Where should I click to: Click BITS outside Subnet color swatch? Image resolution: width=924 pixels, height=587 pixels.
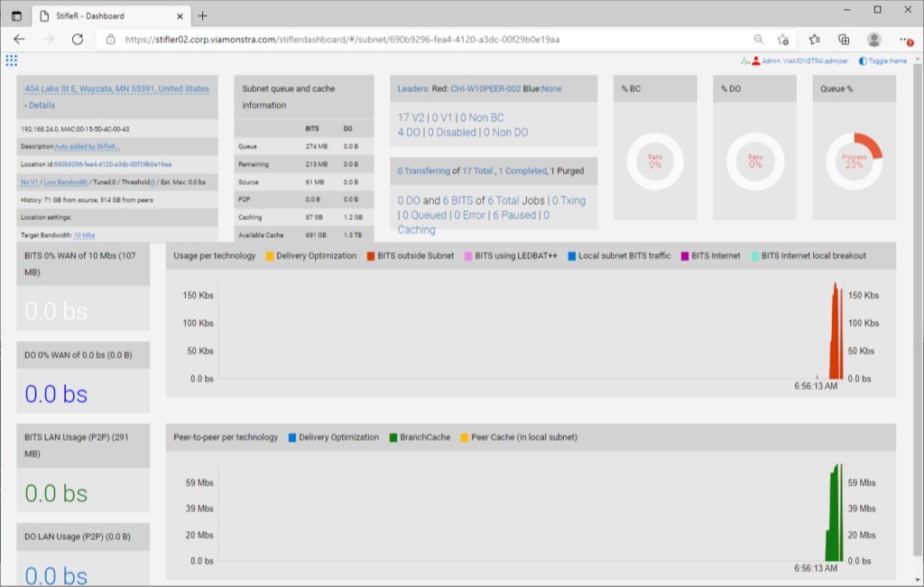click(370, 256)
